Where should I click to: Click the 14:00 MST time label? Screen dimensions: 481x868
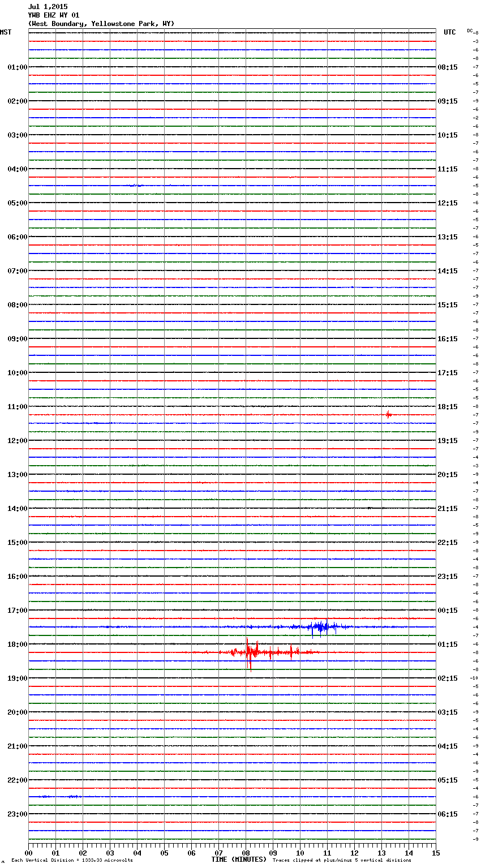coord(17,509)
